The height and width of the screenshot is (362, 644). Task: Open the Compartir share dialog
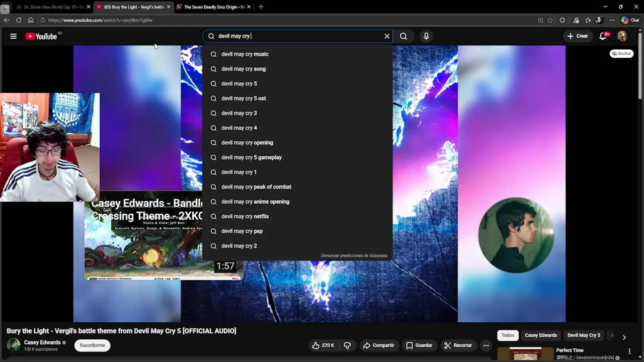pyautogui.click(x=378, y=345)
